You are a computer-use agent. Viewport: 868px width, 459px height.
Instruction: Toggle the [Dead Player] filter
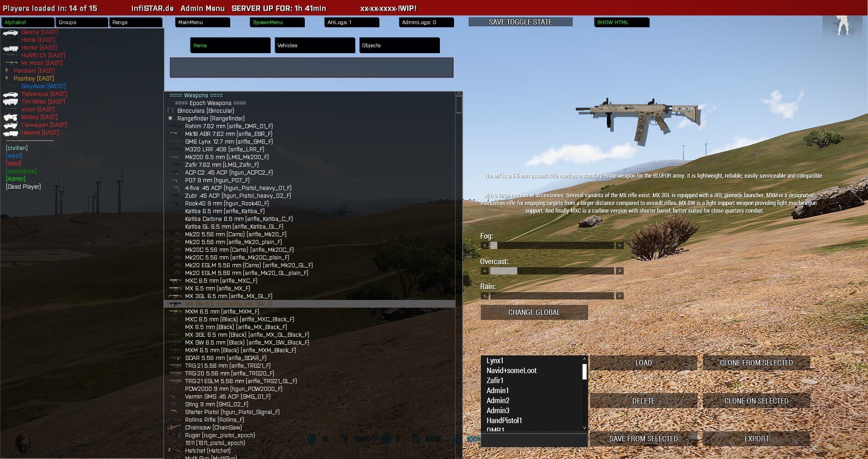tap(24, 187)
